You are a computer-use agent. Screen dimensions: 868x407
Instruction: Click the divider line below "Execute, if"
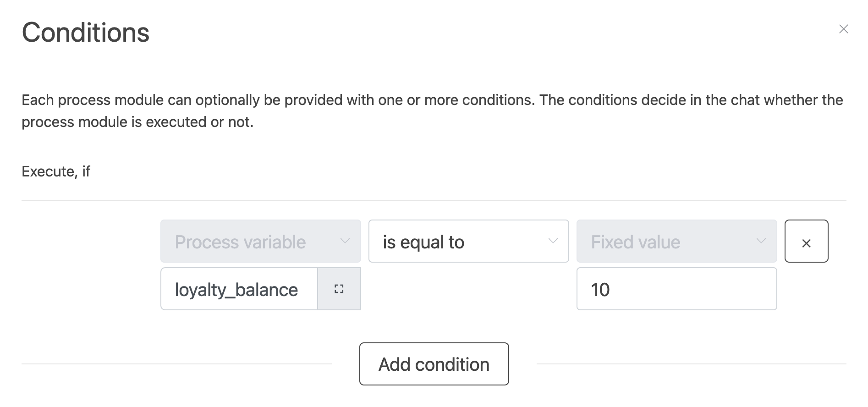point(434,201)
